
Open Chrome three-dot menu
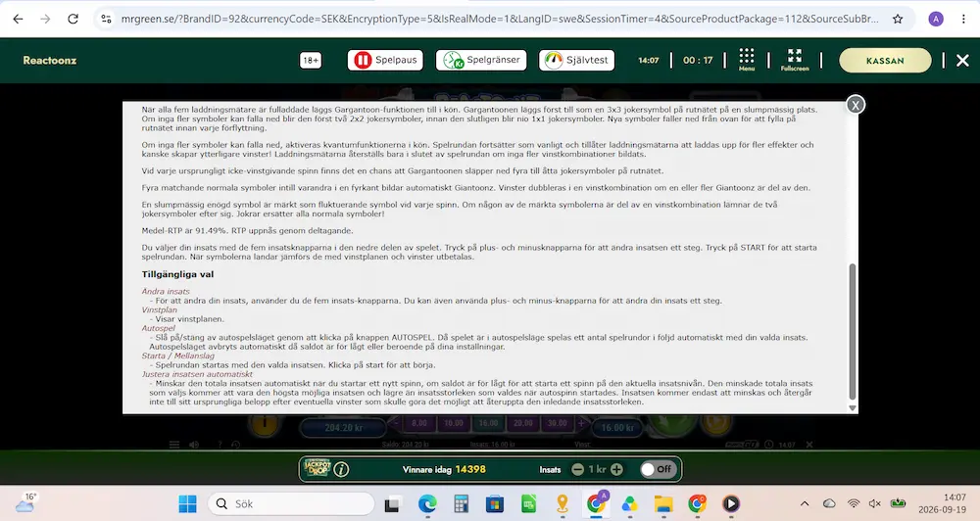(963, 19)
